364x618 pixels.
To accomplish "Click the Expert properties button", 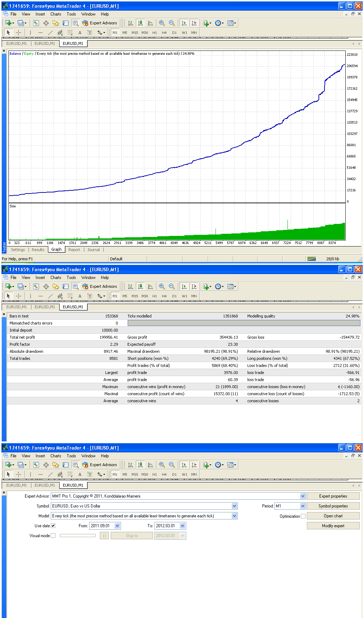I will pos(333,496).
